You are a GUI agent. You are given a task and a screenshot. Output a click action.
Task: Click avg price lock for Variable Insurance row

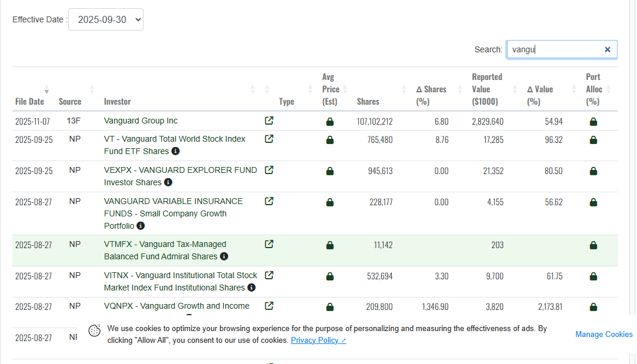pos(330,202)
